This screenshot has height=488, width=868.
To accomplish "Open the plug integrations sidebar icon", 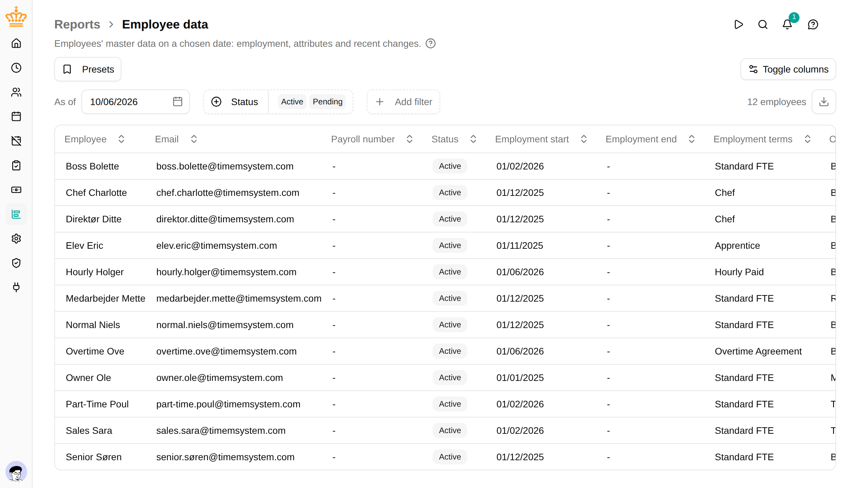I will tap(16, 287).
